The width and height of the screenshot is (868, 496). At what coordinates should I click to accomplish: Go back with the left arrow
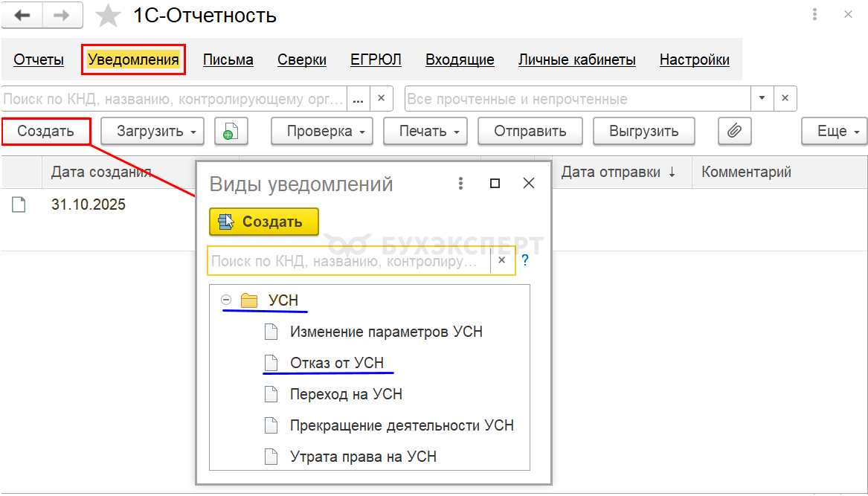click(x=22, y=16)
